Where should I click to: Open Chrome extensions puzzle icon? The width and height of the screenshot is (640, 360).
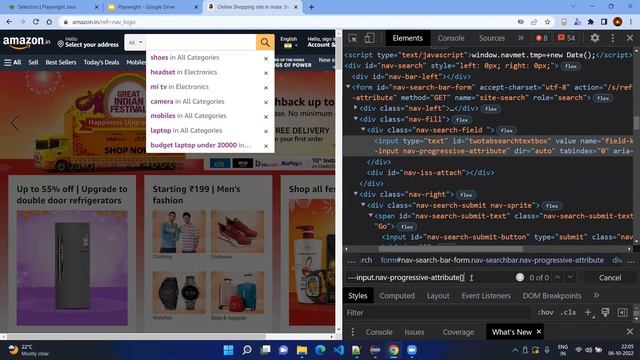click(591, 22)
